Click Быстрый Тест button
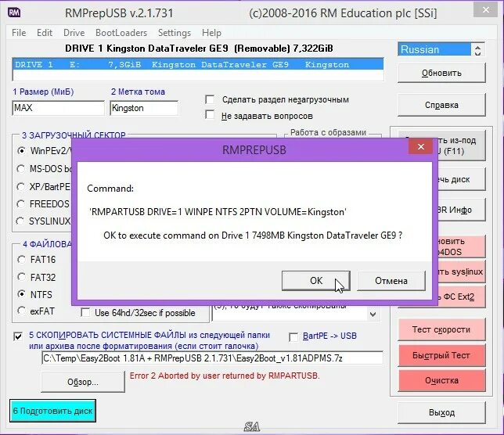 441,355
